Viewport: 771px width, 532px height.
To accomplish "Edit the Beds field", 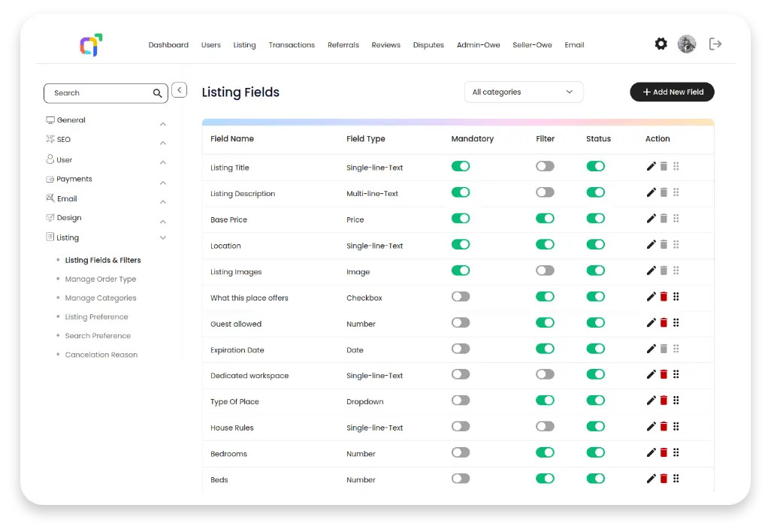I will tap(651, 479).
